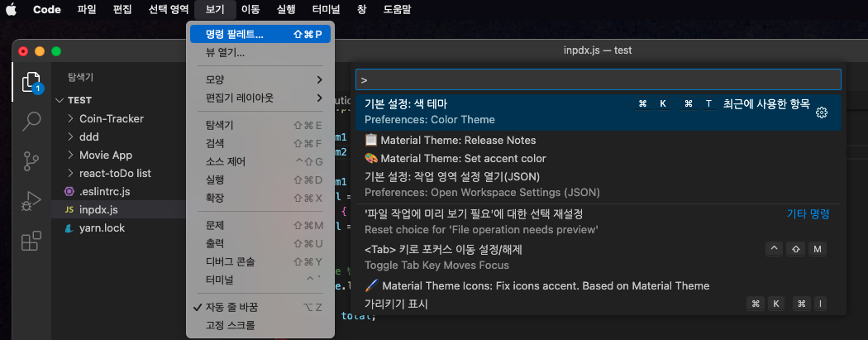Run the Toggle Tab Key Moves Focus command
The height and width of the screenshot is (340, 868).
599,257
